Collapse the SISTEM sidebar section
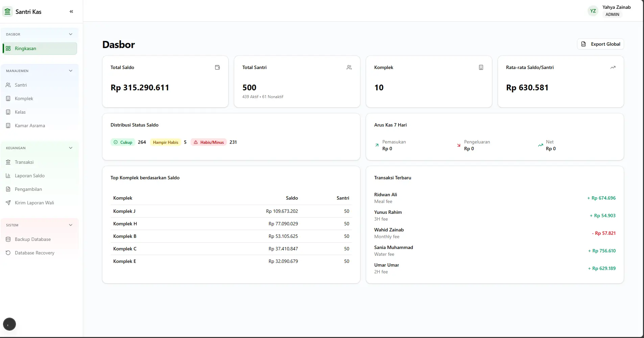Image resolution: width=644 pixels, height=338 pixels. (40, 225)
